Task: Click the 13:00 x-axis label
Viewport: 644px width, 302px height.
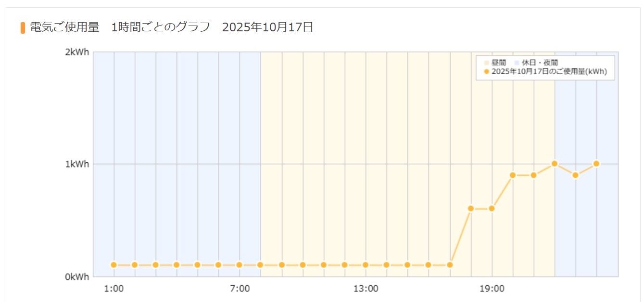Action: [x=366, y=289]
